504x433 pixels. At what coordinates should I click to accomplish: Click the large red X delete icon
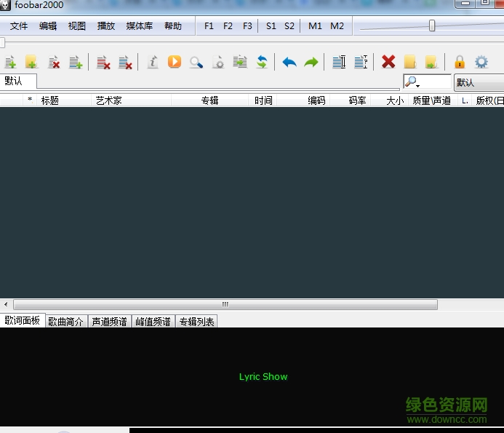388,62
